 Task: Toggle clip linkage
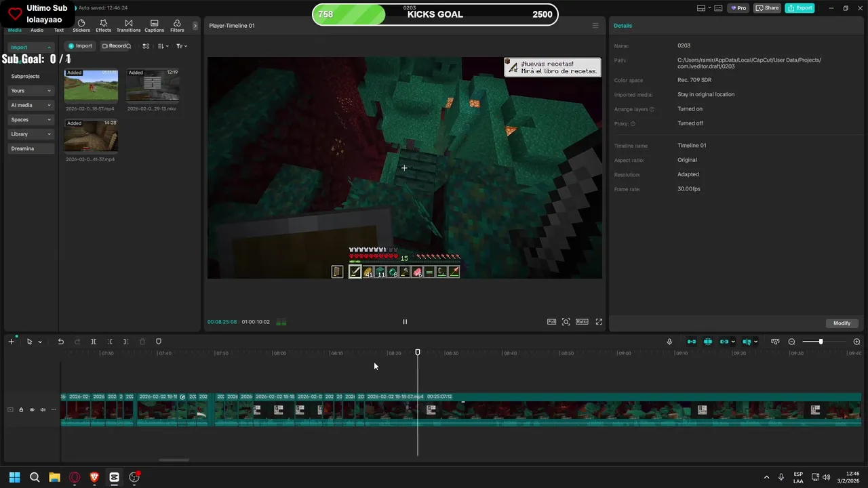click(724, 342)
